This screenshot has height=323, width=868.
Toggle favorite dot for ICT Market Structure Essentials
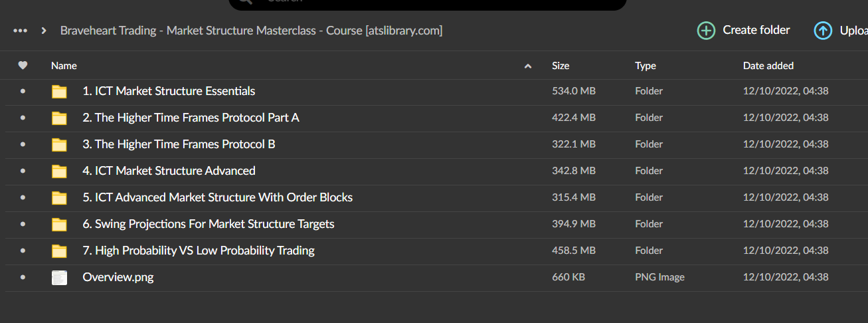click(23, 92)
